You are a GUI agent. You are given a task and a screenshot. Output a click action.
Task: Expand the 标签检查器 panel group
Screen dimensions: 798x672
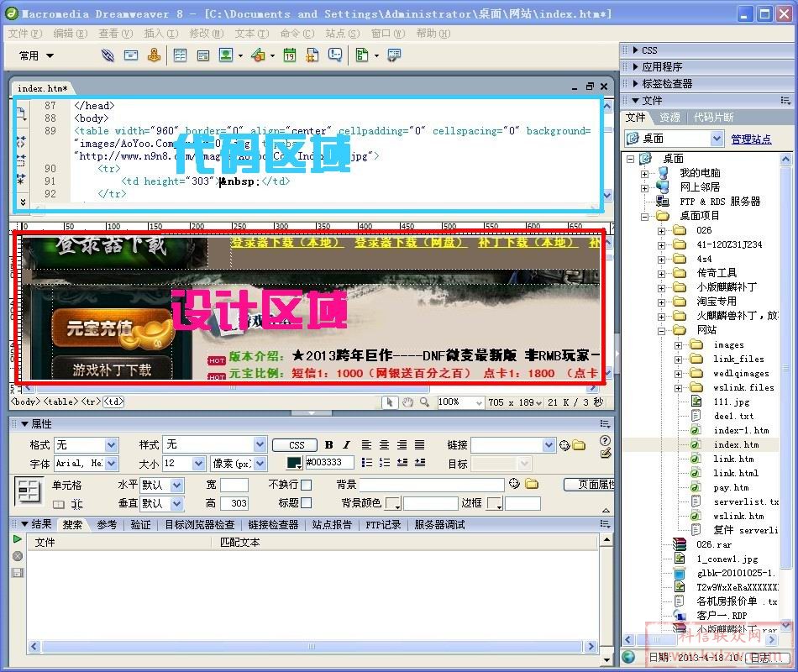tap(636, 83)
